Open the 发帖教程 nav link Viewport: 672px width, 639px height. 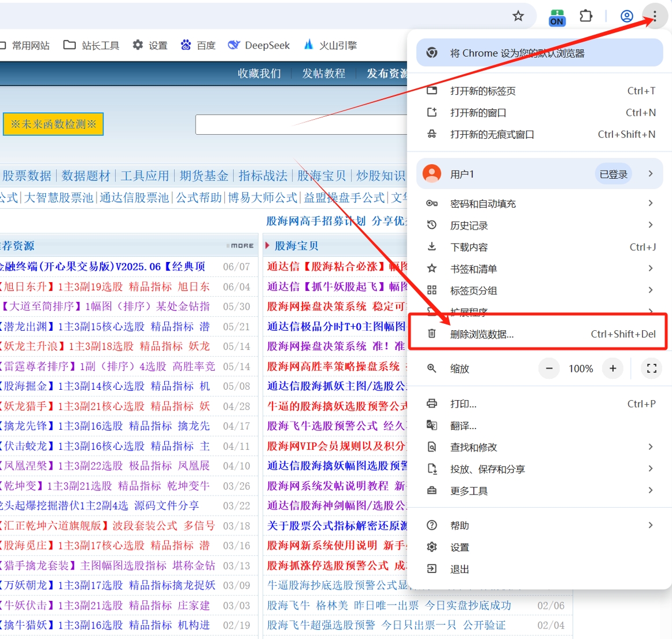point(324,73)
